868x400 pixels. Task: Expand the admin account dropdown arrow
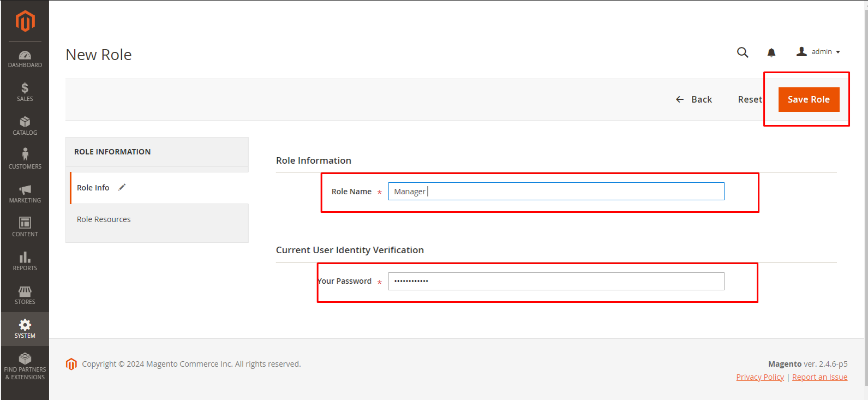click(838, 52)
